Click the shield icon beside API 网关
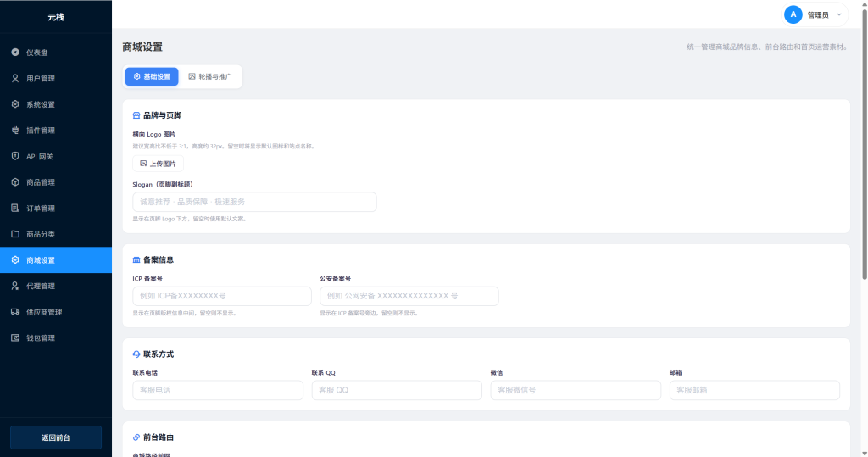This screenshot has width=868, height=457. pyautogui.click(x=15, y=156)
